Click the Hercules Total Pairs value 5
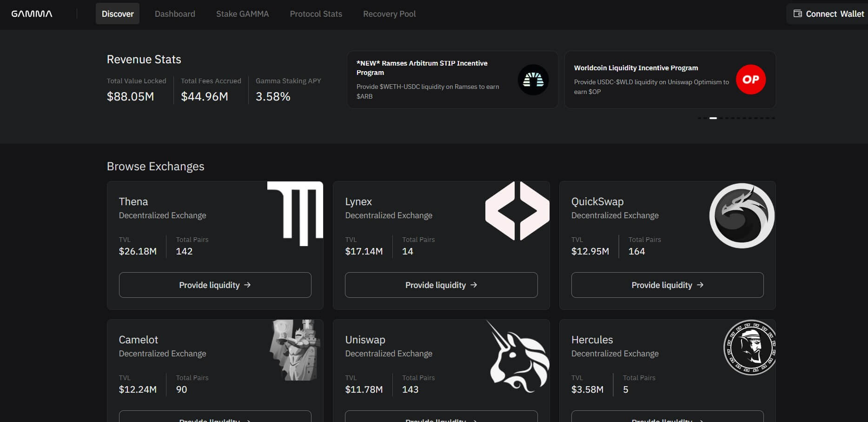 [626, 389]
